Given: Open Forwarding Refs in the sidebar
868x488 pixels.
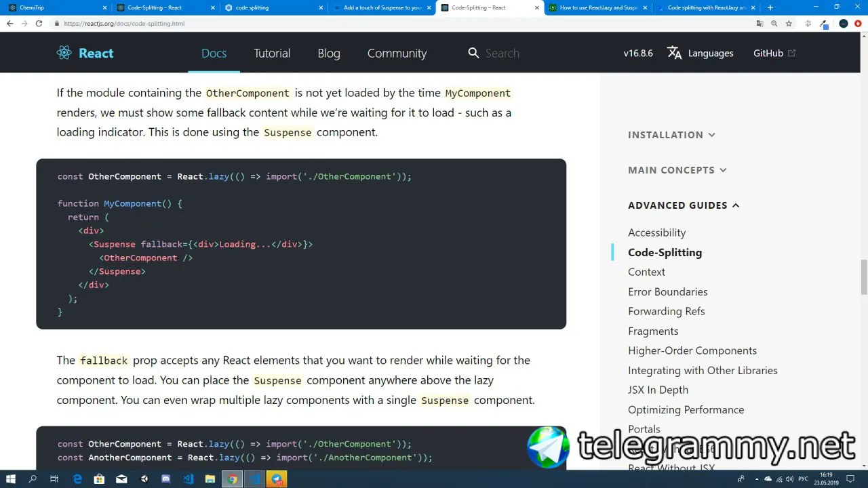Looking at the screenshot, I should [x=666, y=311].
